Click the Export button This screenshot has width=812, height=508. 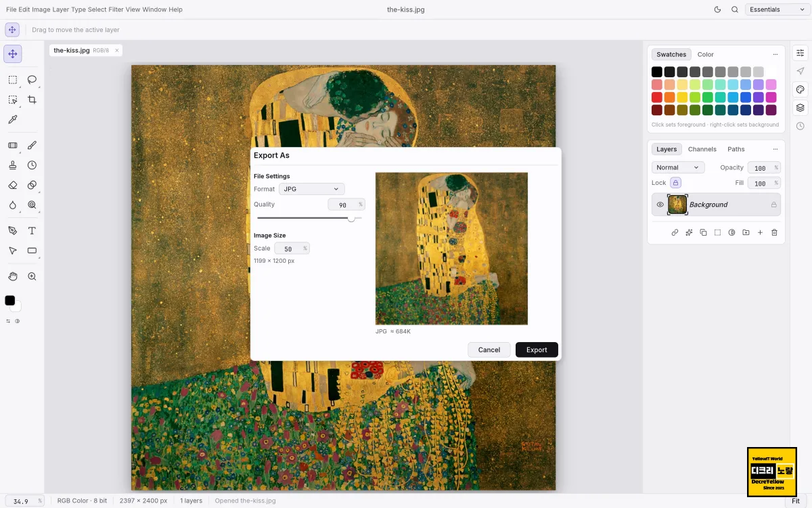tap(537, 350)
